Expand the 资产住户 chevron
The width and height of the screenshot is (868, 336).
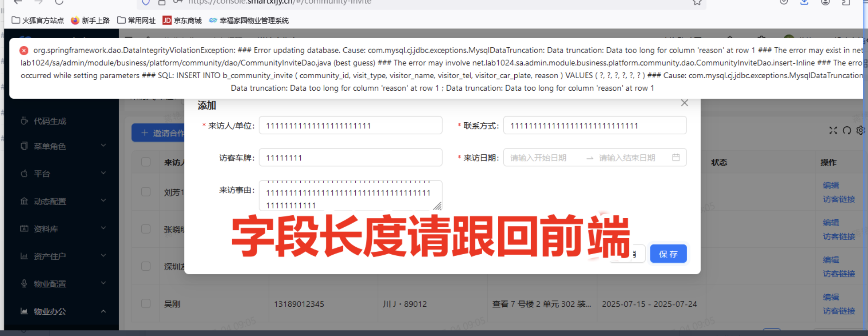coord(104,255)
